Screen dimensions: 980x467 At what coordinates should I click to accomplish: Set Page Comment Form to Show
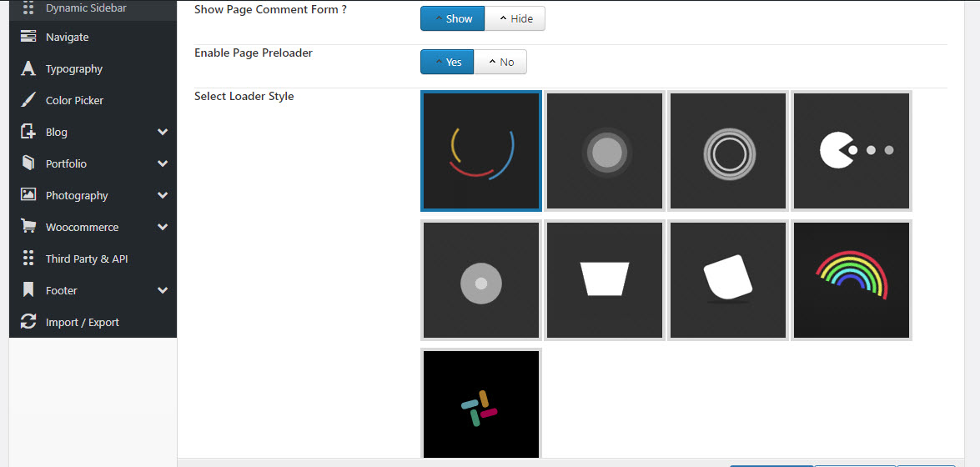point(453,18)
